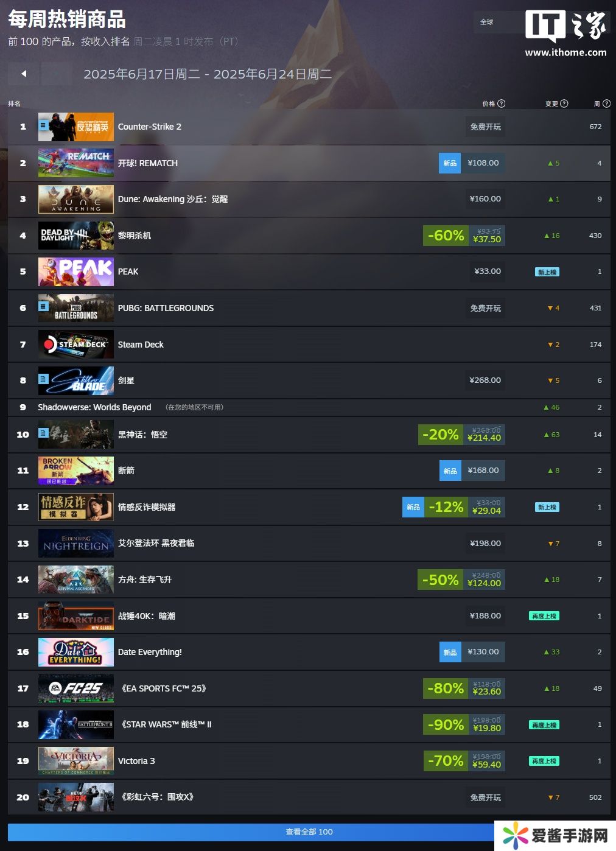Click the -60% discount on 黎明杀机

pos(446,236)
